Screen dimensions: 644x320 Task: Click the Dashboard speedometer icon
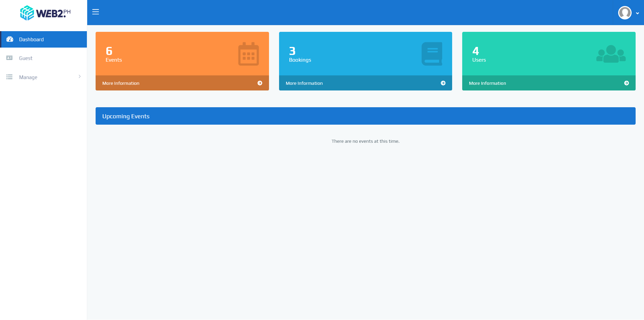(9, 39)
